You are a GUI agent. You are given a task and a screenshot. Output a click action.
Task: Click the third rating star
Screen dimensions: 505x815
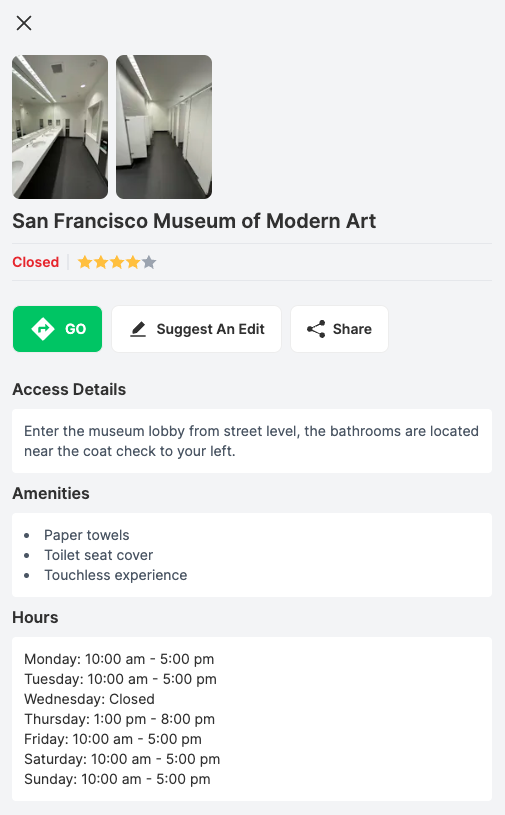click(x=117, y=262)
